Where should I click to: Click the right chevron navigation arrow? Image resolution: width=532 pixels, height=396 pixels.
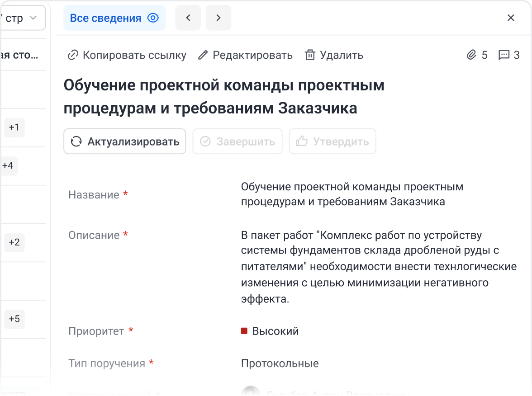click(x=218, y=18)
